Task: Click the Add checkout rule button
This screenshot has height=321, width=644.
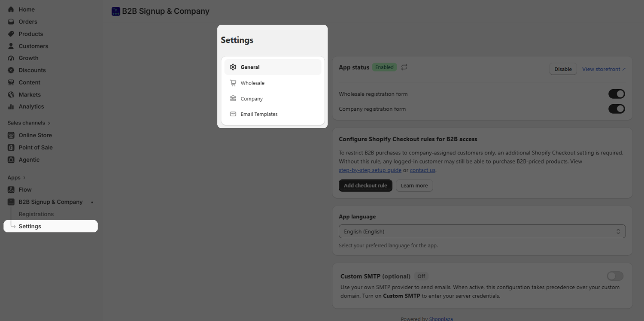Action: click(x=365, y=185)
